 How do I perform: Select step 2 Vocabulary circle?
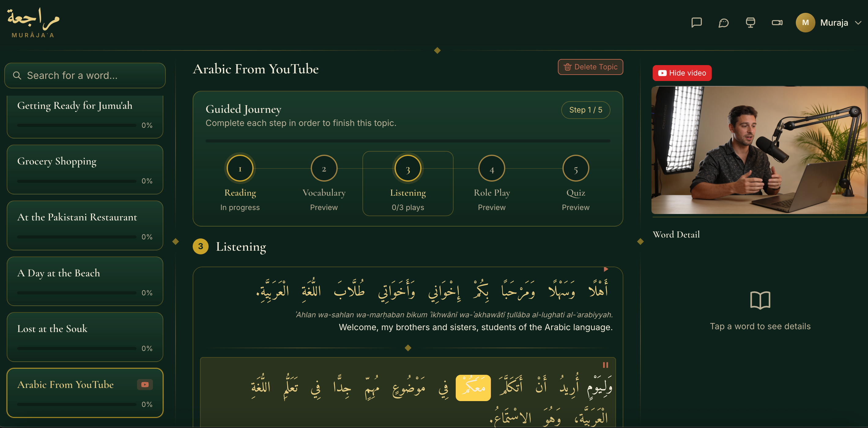(x=324, y=168)
